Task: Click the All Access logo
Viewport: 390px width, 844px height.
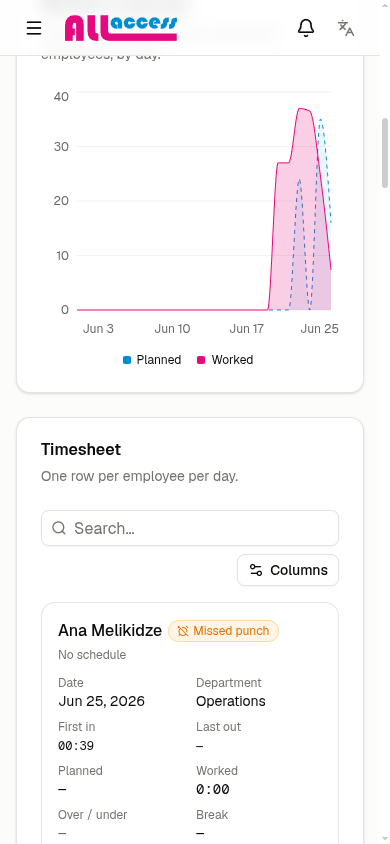Action: (121, 28)
